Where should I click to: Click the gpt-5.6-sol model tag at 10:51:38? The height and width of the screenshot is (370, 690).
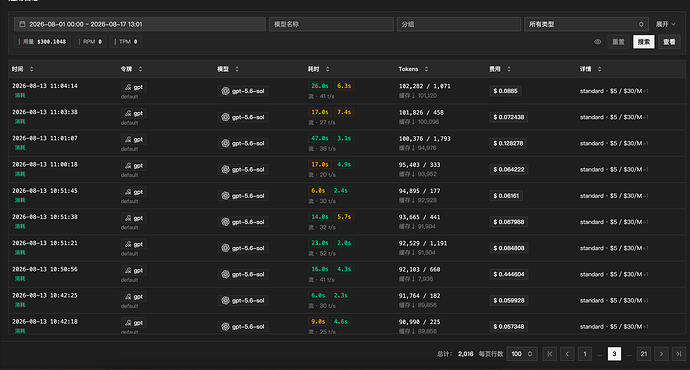coord(243,222)
